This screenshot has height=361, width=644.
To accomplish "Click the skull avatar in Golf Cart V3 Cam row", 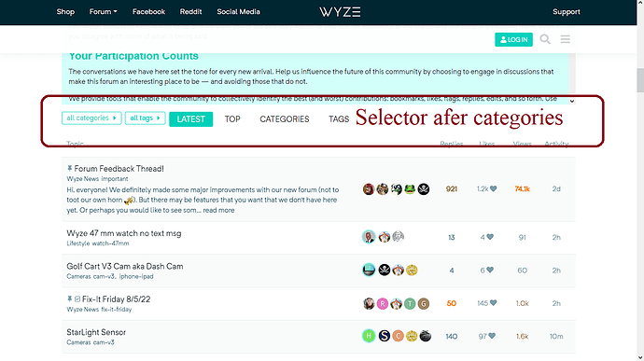I will click(384, 270).
